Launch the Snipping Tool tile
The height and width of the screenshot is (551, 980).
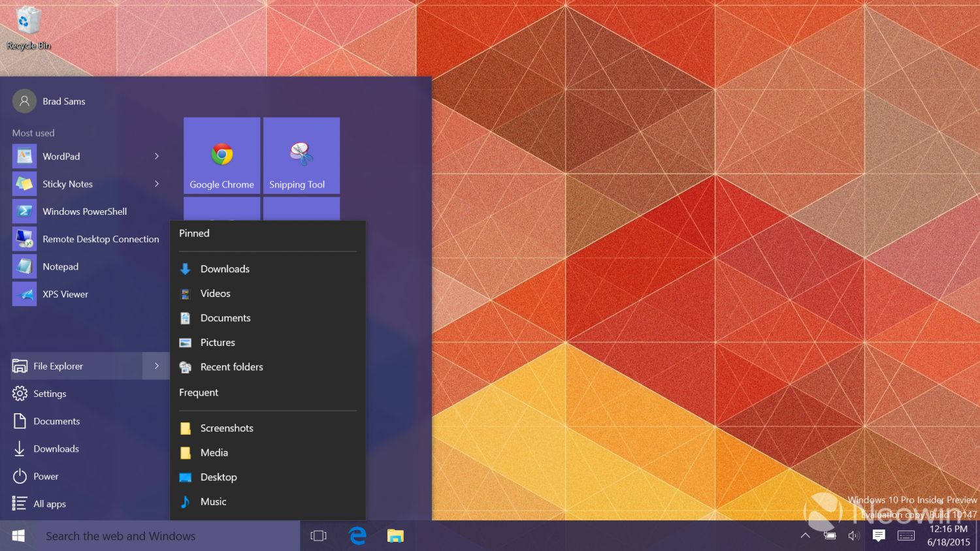click(301, 155)
